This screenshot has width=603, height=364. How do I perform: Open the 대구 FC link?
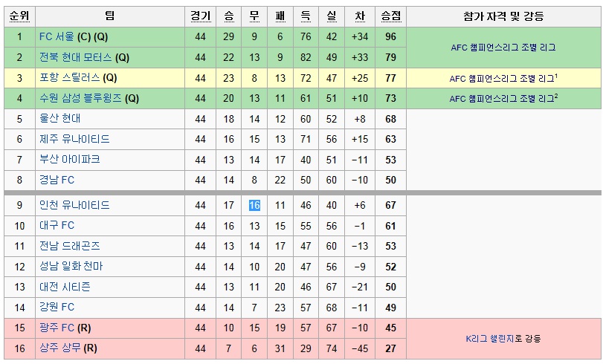click(x=57, y=226)
